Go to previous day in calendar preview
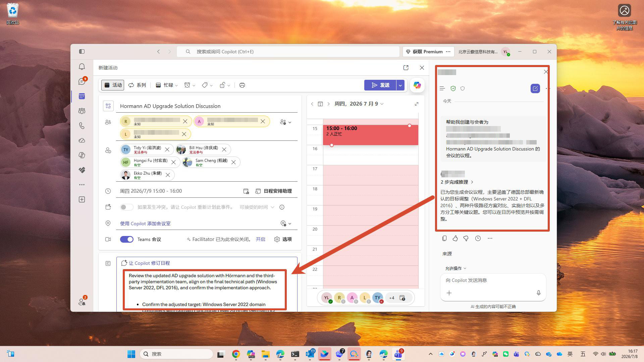This screenshot has width=644, height=362. point(312,104)
